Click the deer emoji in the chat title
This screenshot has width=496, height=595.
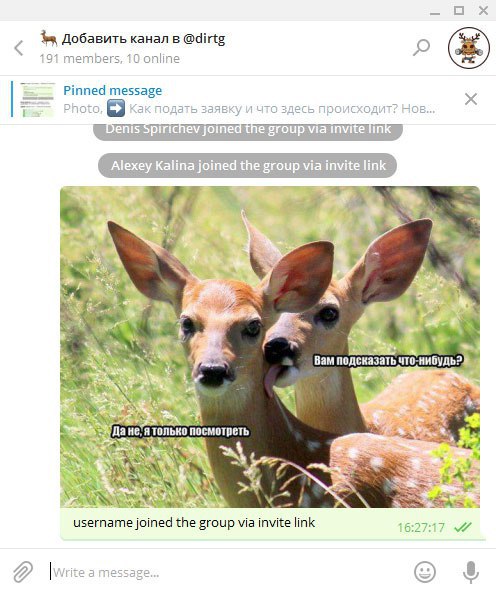click(x=49, y=38)
